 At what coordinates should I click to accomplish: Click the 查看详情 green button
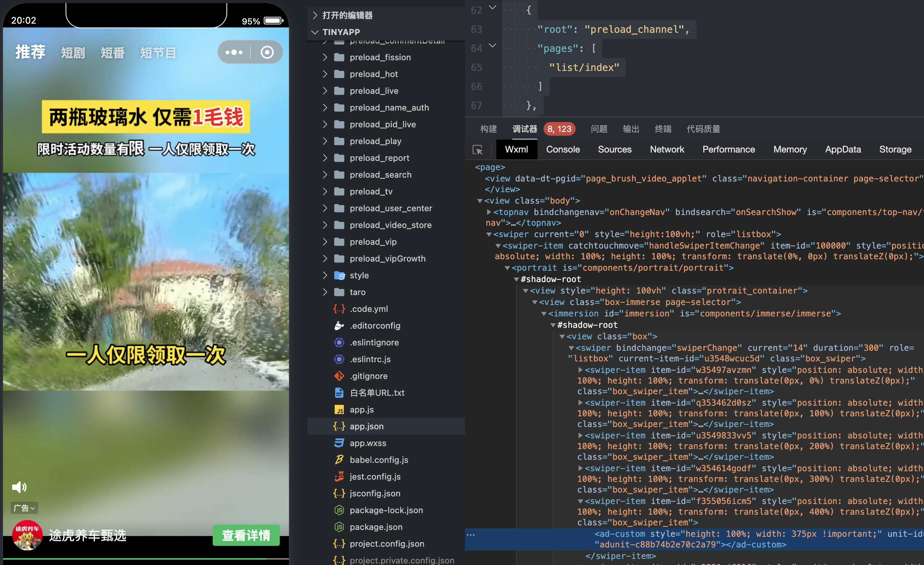click(246, 535)
